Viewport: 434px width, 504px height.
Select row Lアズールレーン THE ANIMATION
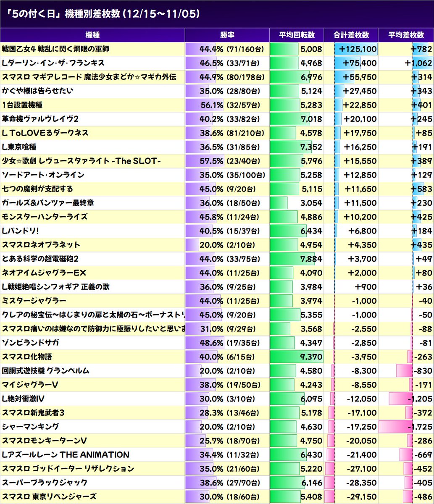[217, 455]
